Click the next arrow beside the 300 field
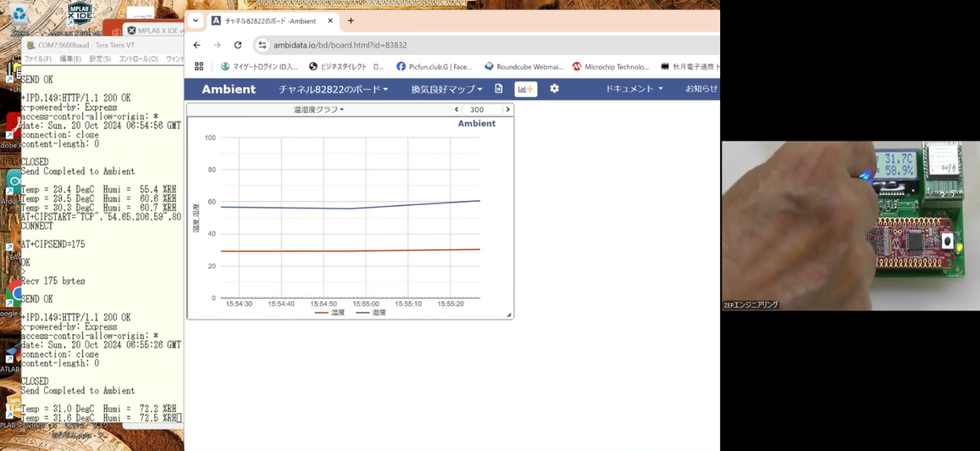Viewport: 980px width, 451px height. [507, 109]
